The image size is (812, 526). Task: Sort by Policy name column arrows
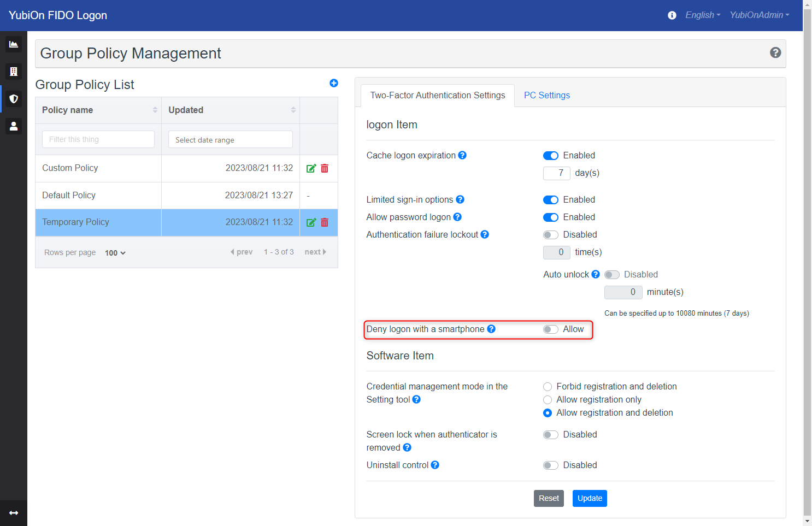155,110
